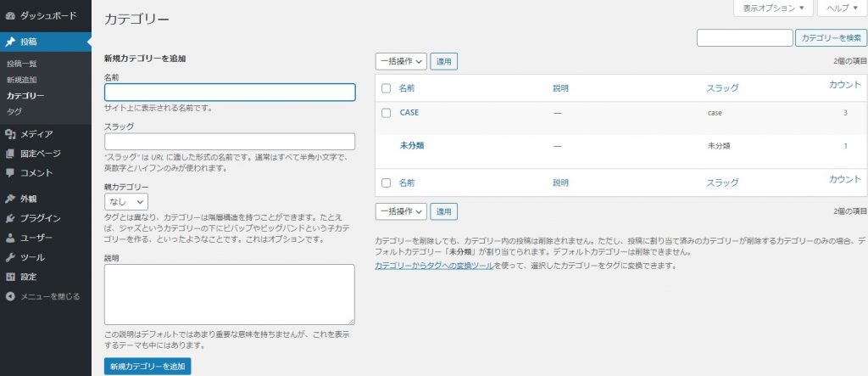Click the Appearance (外観) brush icon
Screen dimensions: 868x376
tap(10, 199)
